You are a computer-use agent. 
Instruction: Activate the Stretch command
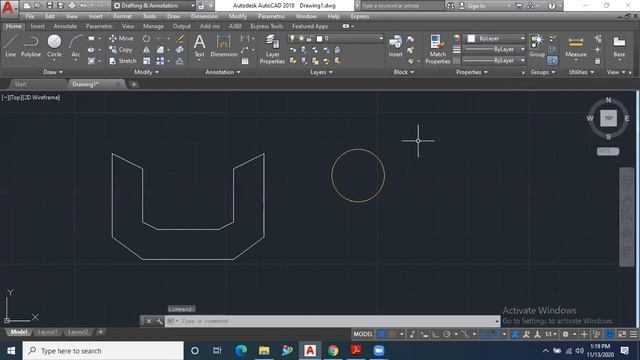[x=123, y=61]
